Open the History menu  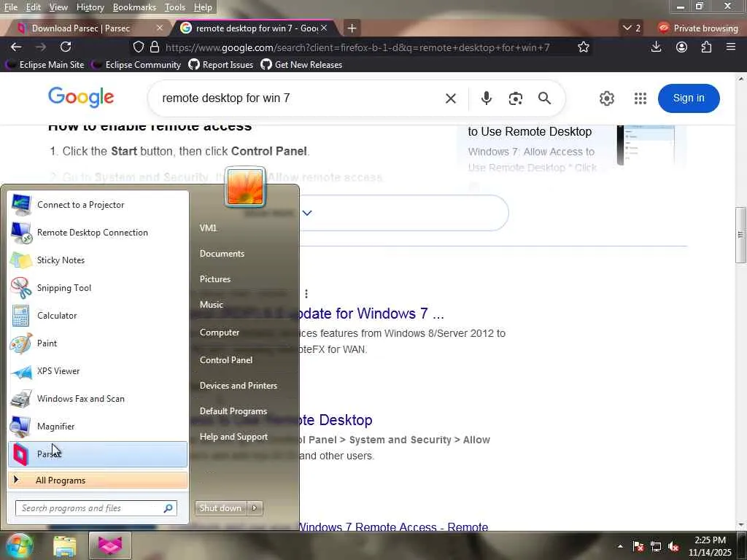click(90, 7)
